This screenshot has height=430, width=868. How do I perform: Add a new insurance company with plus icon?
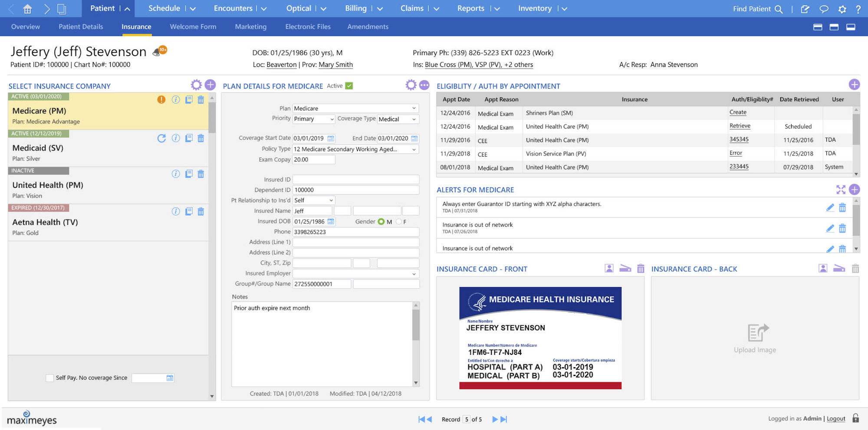[210, 85]
